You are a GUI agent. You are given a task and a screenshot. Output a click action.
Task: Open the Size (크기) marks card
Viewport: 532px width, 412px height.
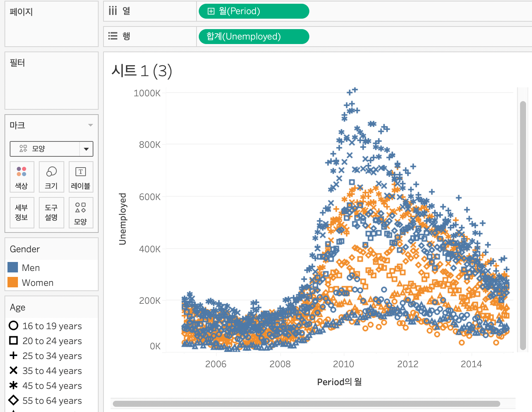pos(51,177)
